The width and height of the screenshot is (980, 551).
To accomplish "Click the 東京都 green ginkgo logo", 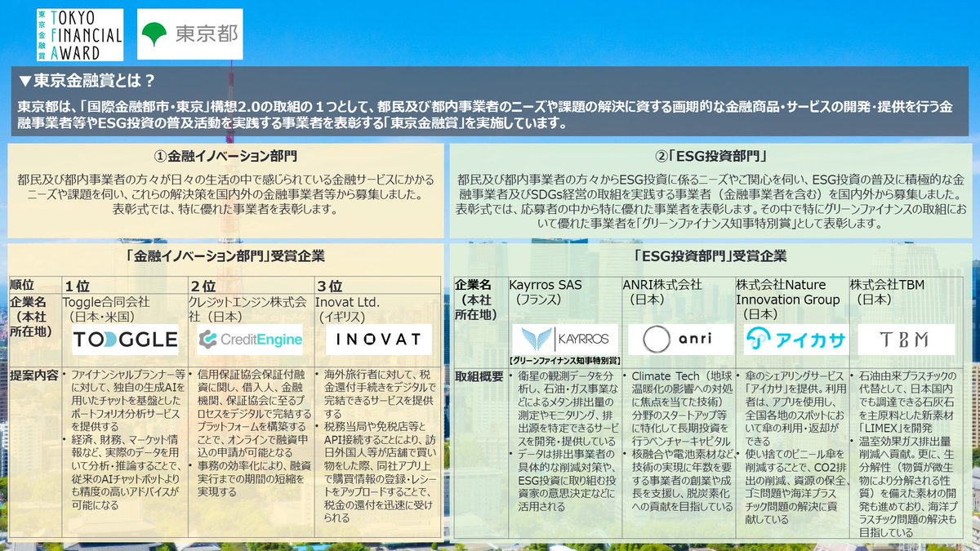I will (x=189, y=34).
